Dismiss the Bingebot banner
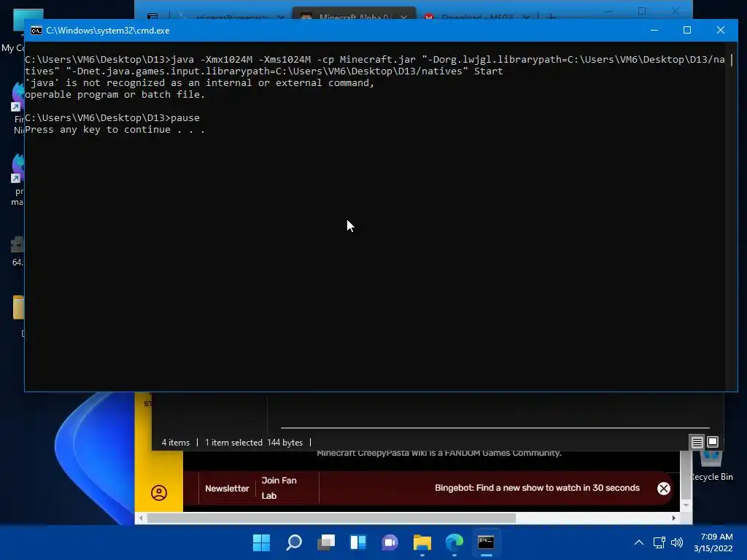Viewport: 747px width, 560px height. (664, 488)
